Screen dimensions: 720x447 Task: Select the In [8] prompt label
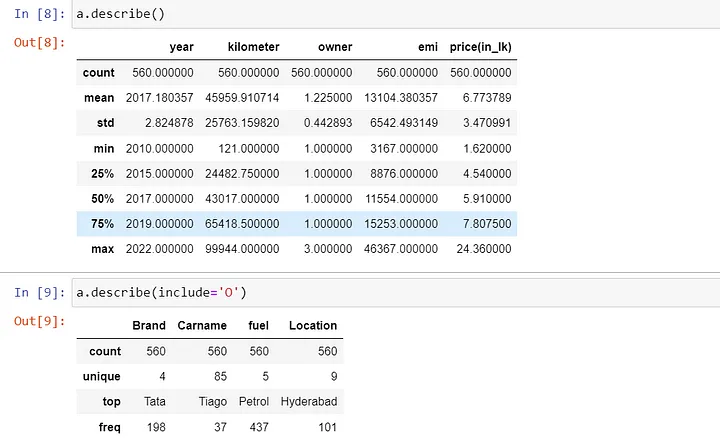pyautogui.click(x=39, y=14)
